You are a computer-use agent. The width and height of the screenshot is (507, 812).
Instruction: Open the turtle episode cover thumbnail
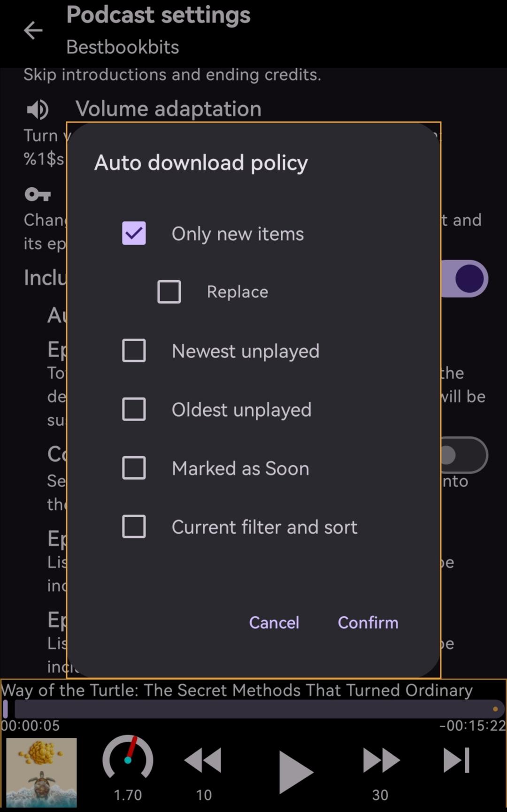coord(41,773)
